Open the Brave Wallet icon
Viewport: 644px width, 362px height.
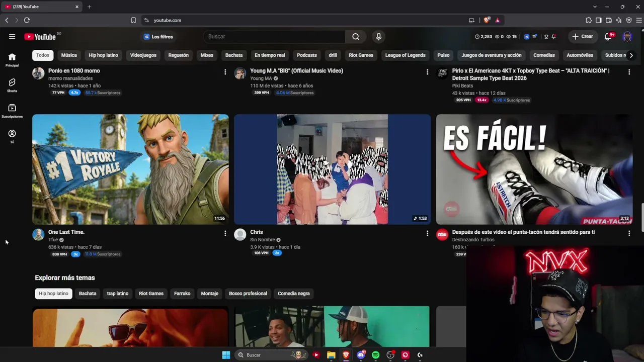609,20
